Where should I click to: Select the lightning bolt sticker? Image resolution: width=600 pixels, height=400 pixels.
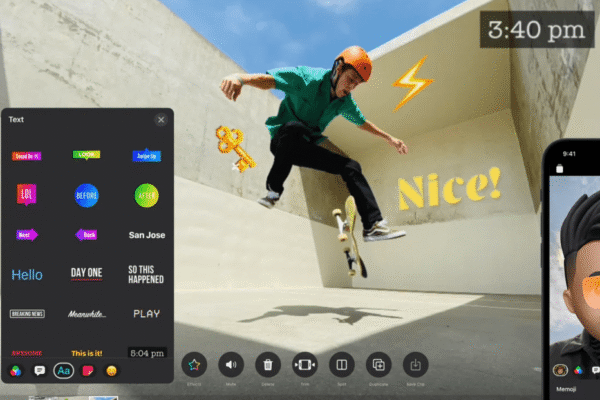click(411, 81)
